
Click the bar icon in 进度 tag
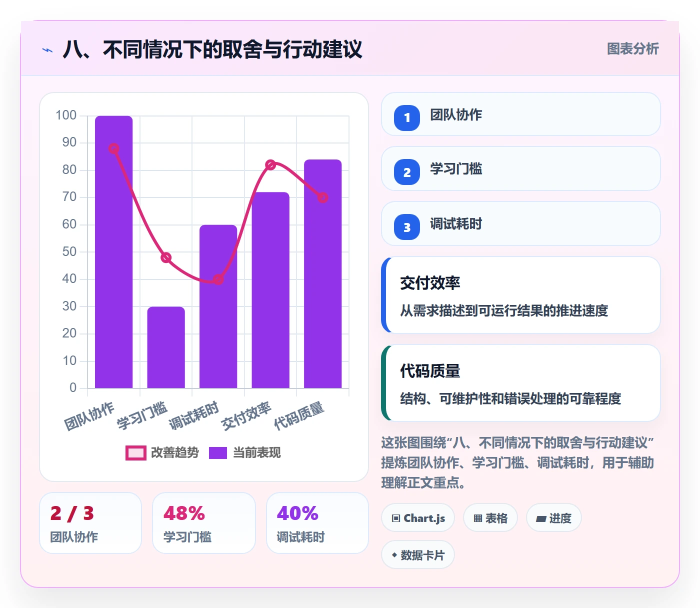coord(541,518)
